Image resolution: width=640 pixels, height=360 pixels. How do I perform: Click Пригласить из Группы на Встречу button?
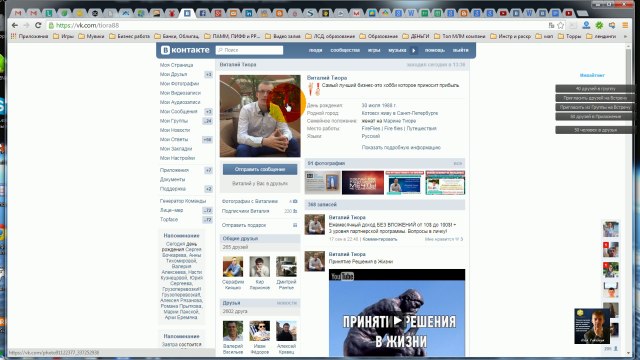(x=595, y=107)
